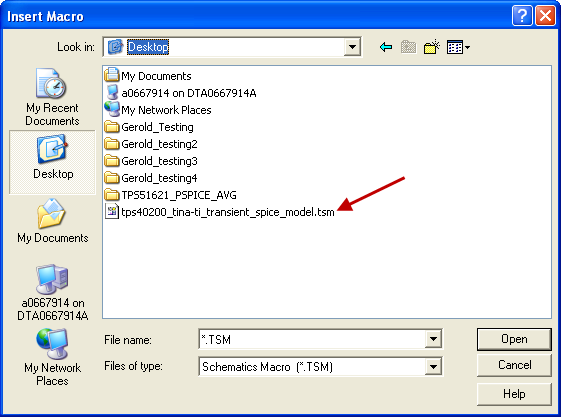Select the Gerold_testing2 folder icon
The width and height of the screenshot is (561, 417).
coord(112,144)
